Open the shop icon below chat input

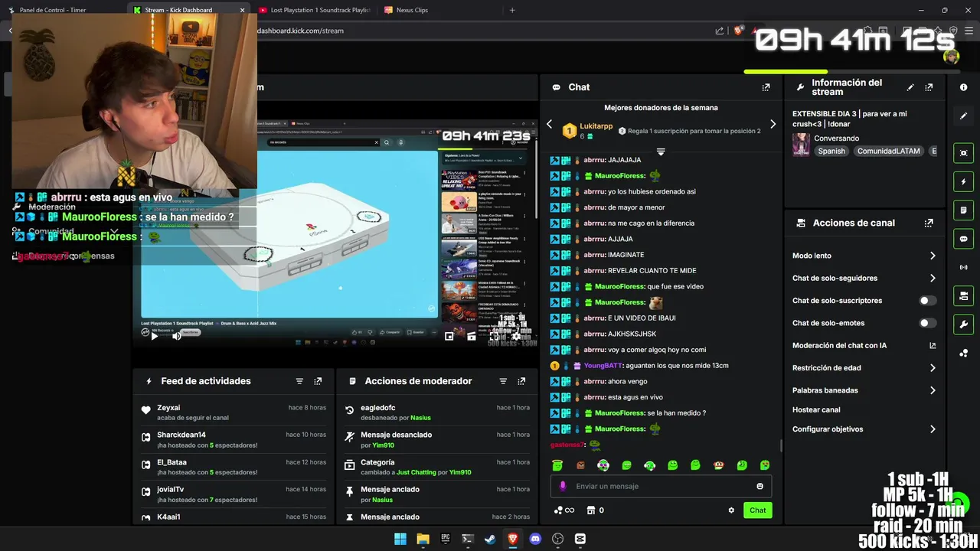(591, 510)
